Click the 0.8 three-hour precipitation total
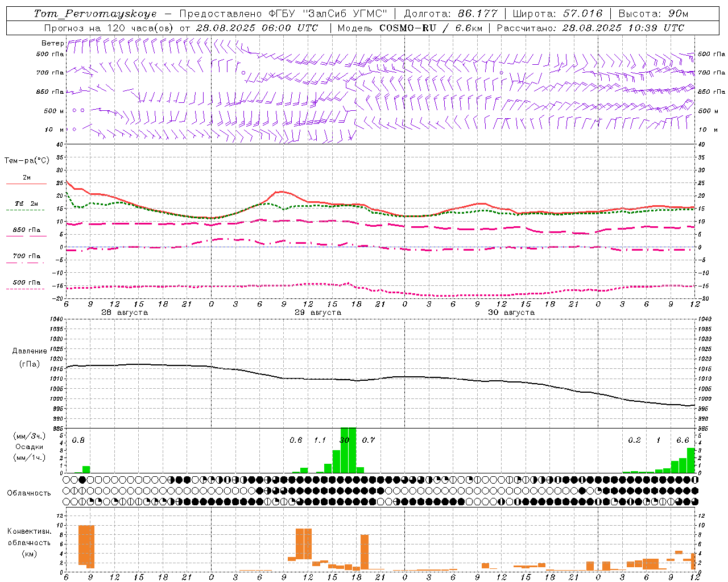Screen dimensions: 728x582 tap(78, 440)
